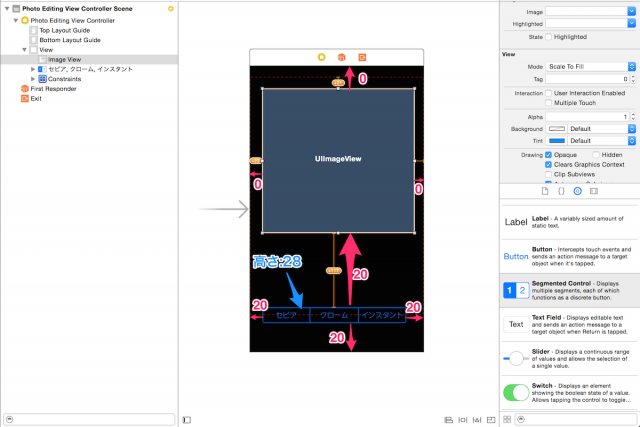Click the Label object icon in library
Image resolution: width=640 pixels, height=427 pixels.
(516, 222)
